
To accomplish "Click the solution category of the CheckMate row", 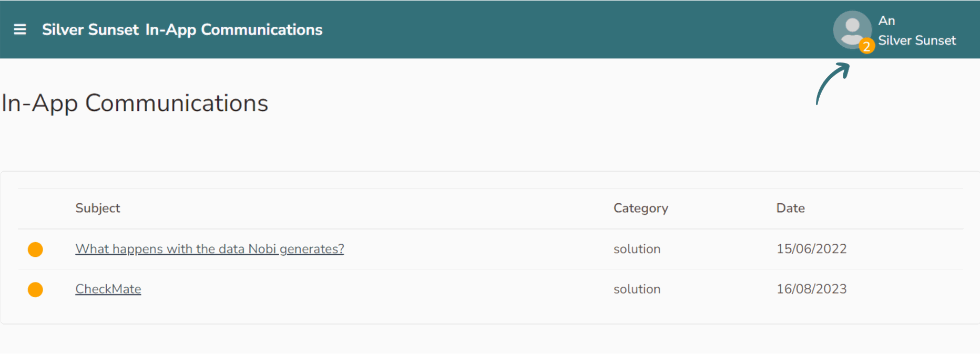I will tap(637, 289).
